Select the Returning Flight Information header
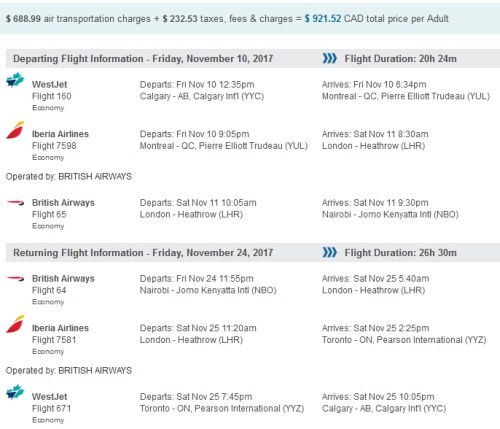Viewport: 500px width, 429px height. [x=143, y=253]
